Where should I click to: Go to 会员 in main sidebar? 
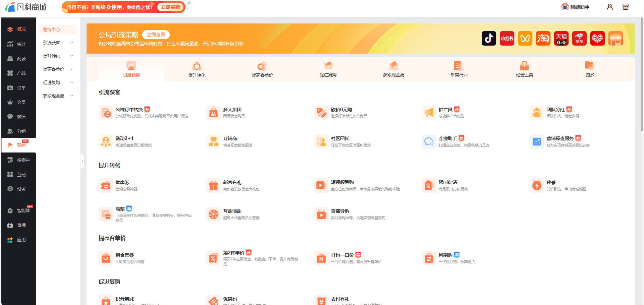coord(18,102)
